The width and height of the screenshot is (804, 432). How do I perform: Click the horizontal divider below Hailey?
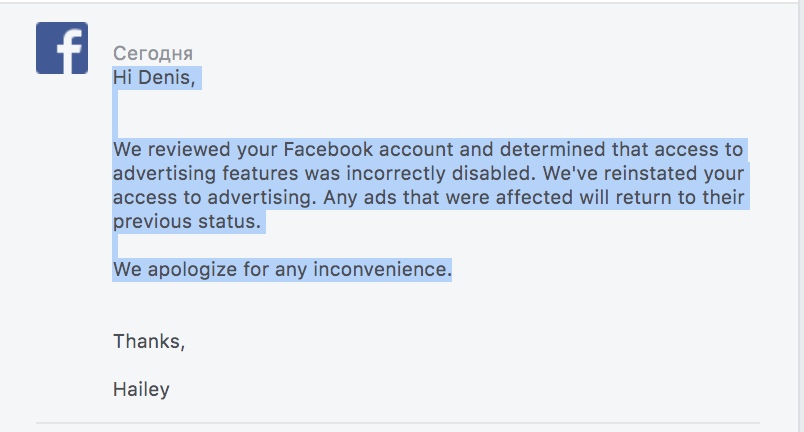click(x=397, y=423)
